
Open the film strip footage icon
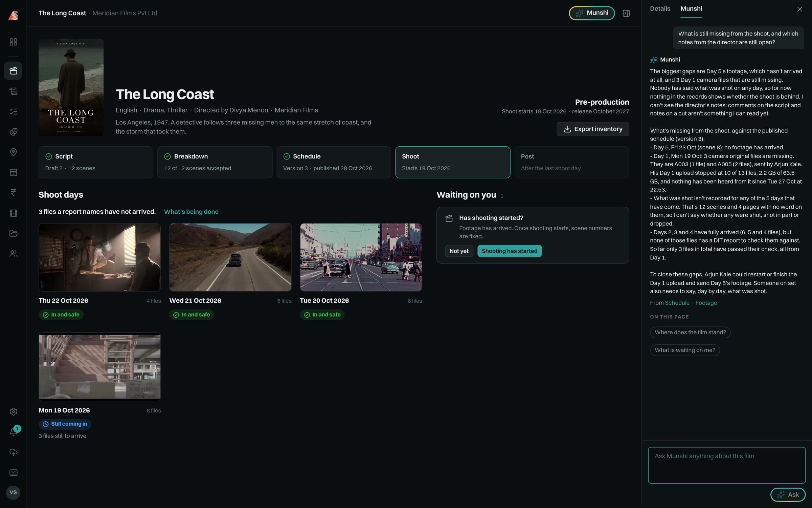pos(13,213)
